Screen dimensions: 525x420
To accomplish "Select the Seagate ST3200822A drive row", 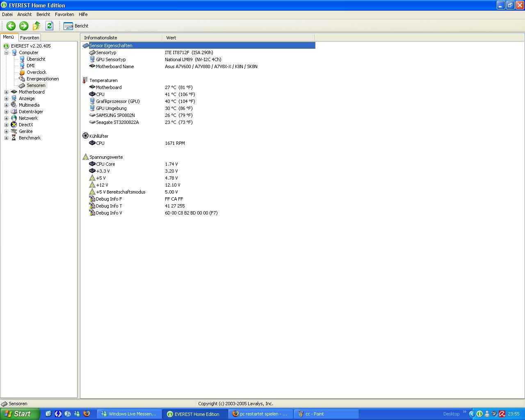I will click(x=199, y=122).
